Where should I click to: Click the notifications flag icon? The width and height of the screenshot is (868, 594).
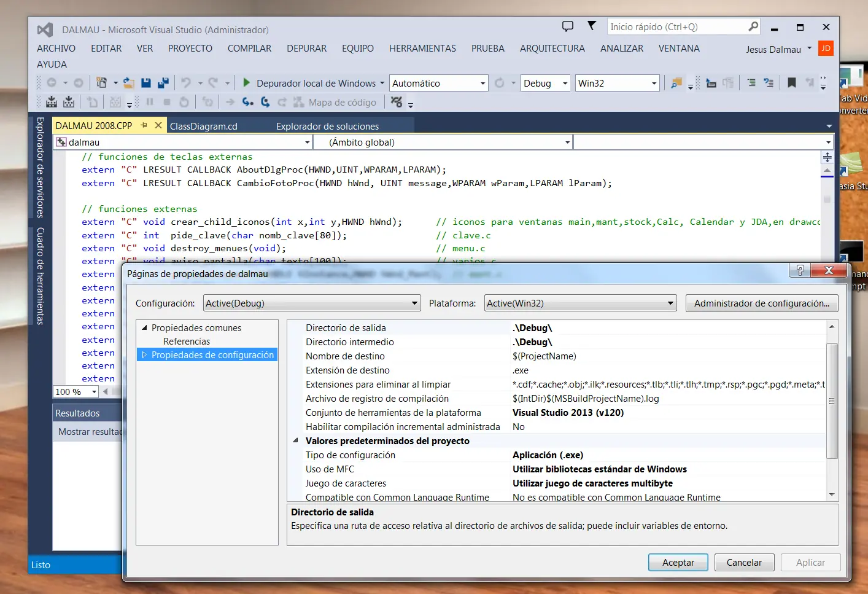click(x=592, y=26)
